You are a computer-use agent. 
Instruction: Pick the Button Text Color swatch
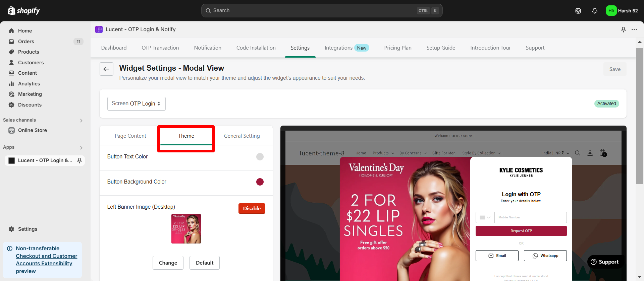pyautogui.click(x=260, y=157)
